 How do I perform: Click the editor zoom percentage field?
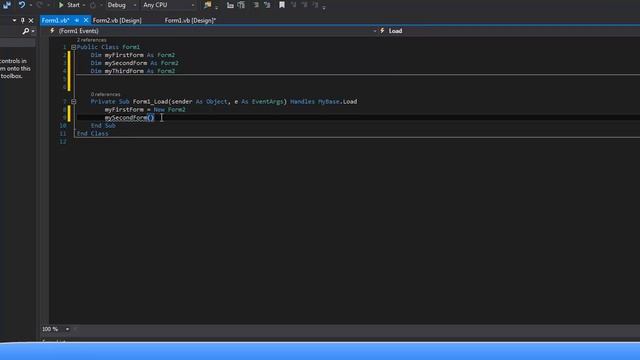[x=50, y=329]
